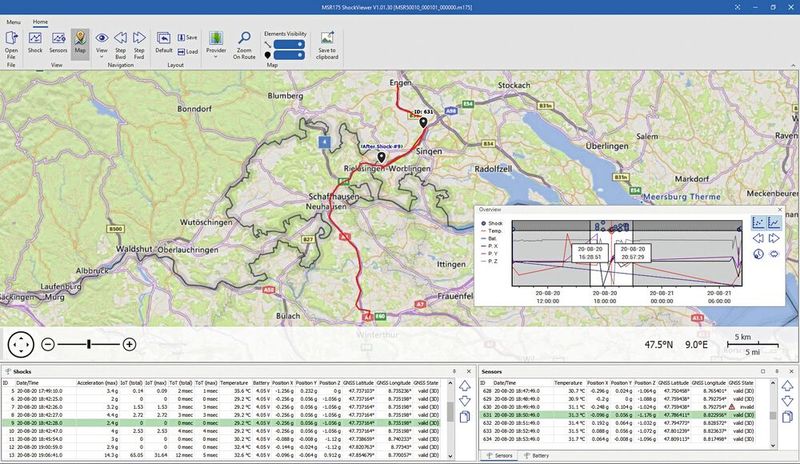Click Temperature column header in Sensors table
Viewport: 800px width, 464px height.
tap(568, 382)
